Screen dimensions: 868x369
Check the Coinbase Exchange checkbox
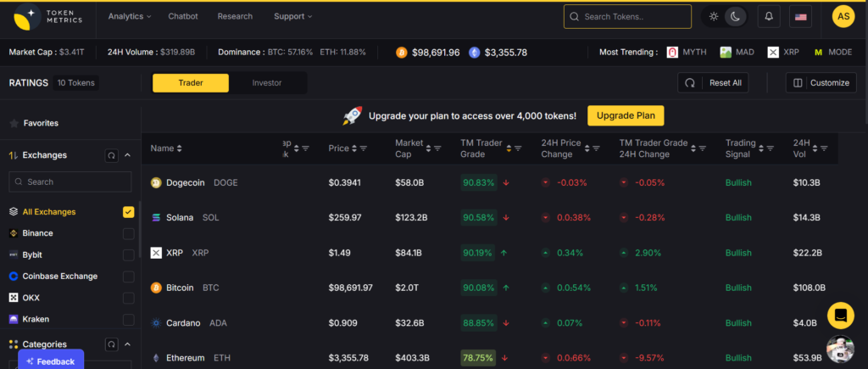click(129, 277)
